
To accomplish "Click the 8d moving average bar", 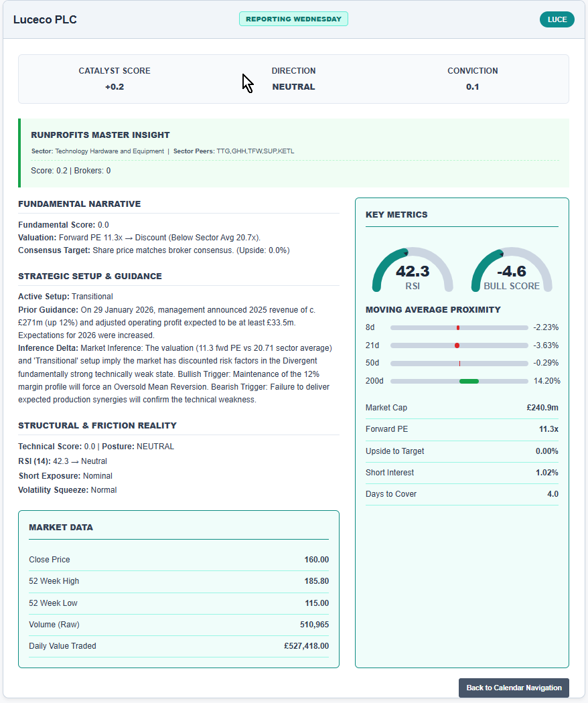I will pos(459,328).
